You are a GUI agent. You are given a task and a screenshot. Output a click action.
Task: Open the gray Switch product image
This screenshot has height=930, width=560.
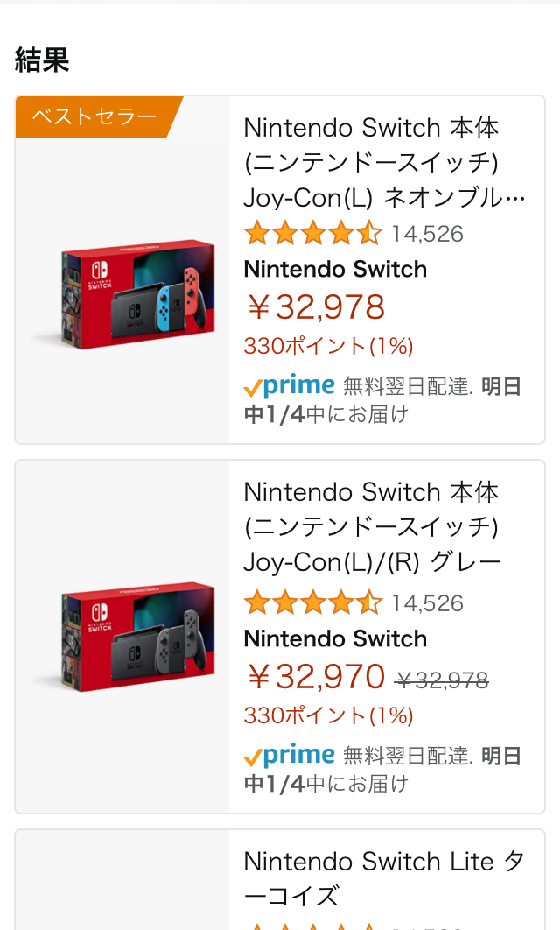pyautogui.click(x=122, y=638)
